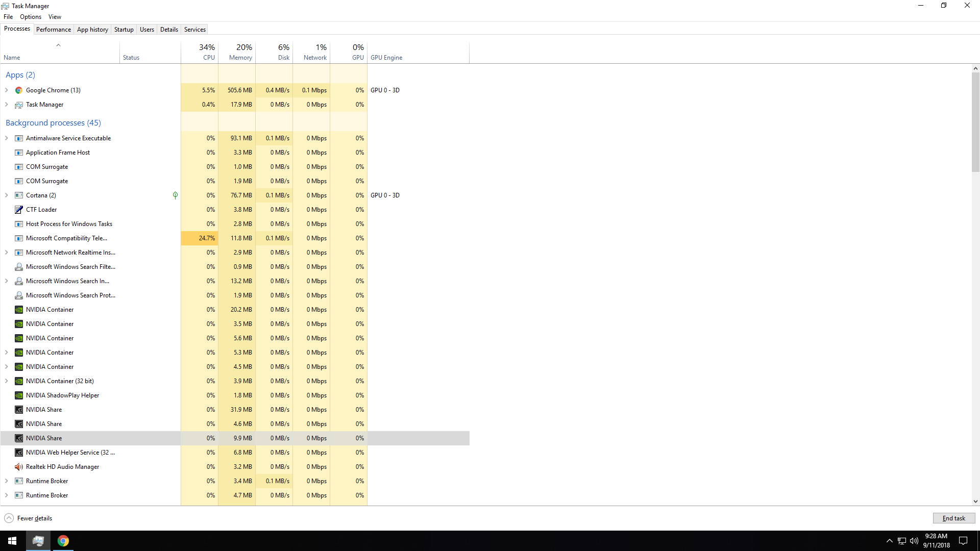
Task: Select the Apps (2) group header
Action: (x=20, y=75)
